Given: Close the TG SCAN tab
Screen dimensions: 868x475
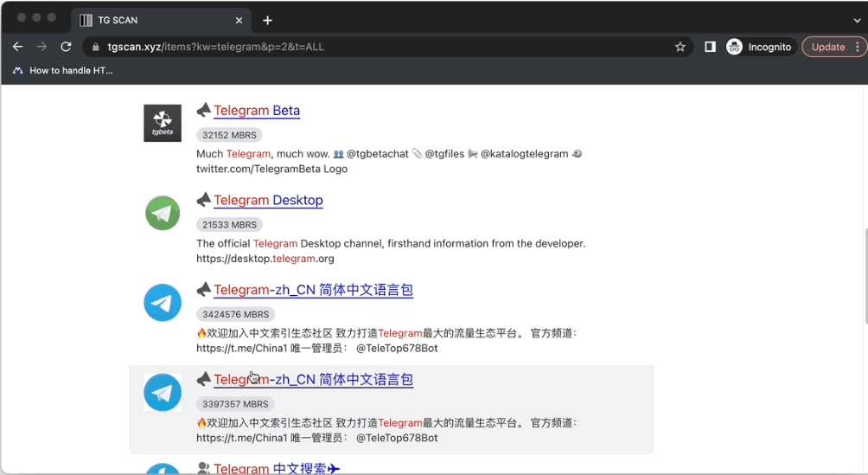Looking at the screenshot, I should pos(239,21).
